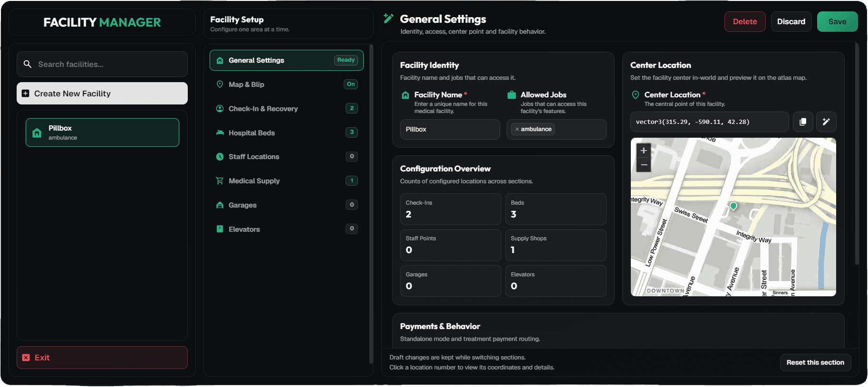The image size is (868, 387).
Task: Click the General Settings hospital icon
Action: 220,60
